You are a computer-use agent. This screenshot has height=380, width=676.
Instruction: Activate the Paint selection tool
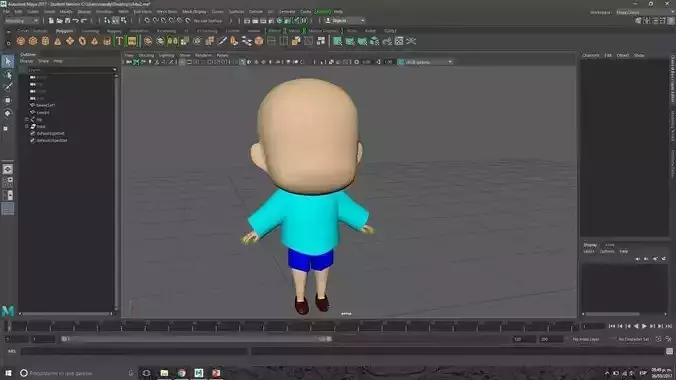click(x=8, y=87)
